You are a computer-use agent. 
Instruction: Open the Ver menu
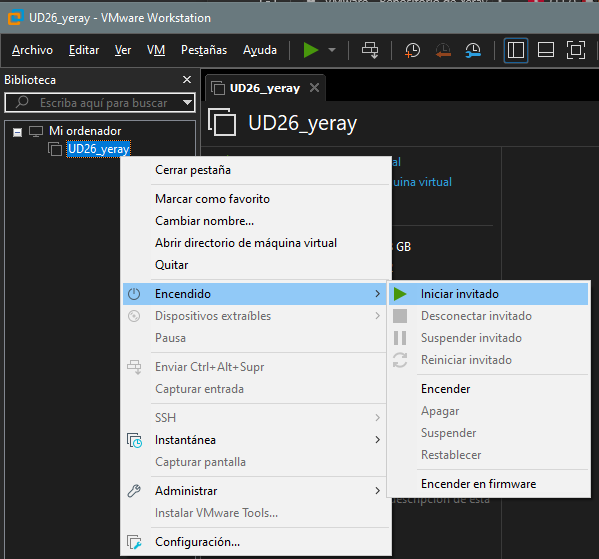pos(123,50)
